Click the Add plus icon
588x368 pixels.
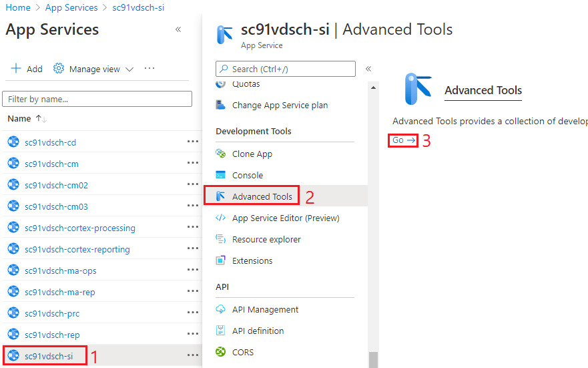(x=16, y=69)
